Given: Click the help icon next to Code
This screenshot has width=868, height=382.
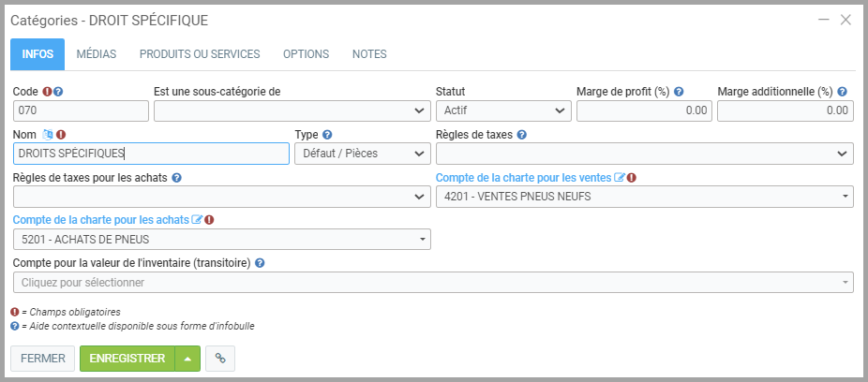Looking at the screenshot, I should click(x=58, y=92).
